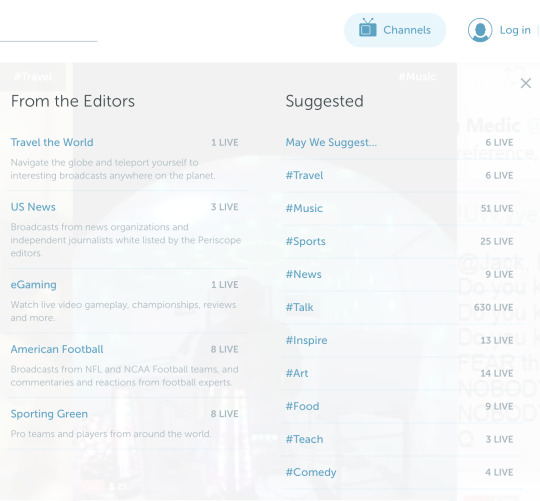Click the 'Navigate the globe' description text
Image resolution: width=540 pixels, height=501 pixels.
click(113, 169)
